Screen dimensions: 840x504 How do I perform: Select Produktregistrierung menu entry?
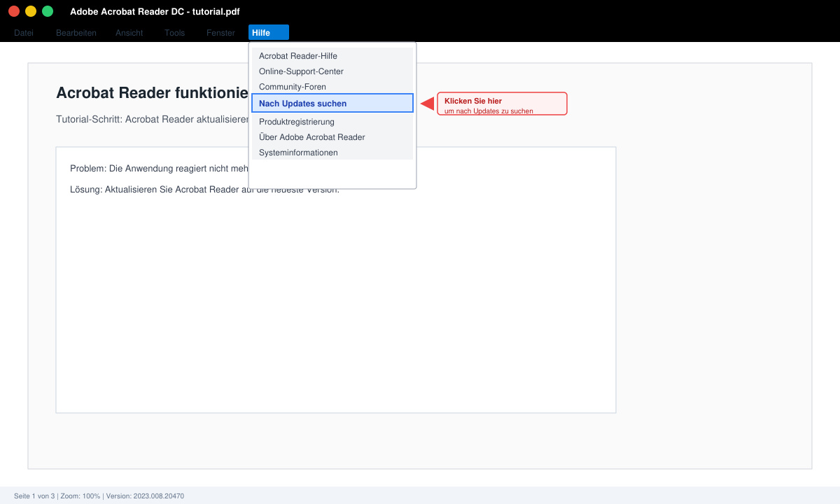point(332,122)
